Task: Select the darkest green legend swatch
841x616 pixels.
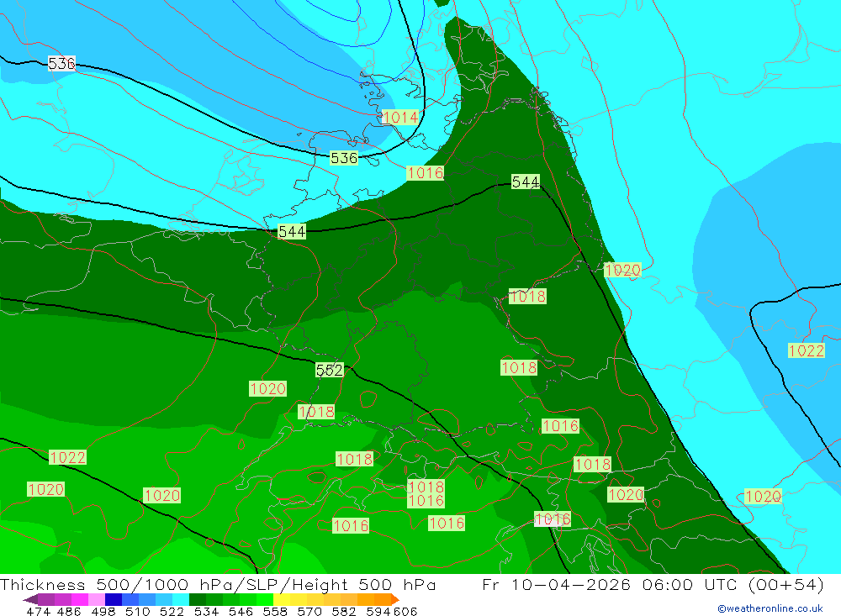Action: [x=198, y=599]
